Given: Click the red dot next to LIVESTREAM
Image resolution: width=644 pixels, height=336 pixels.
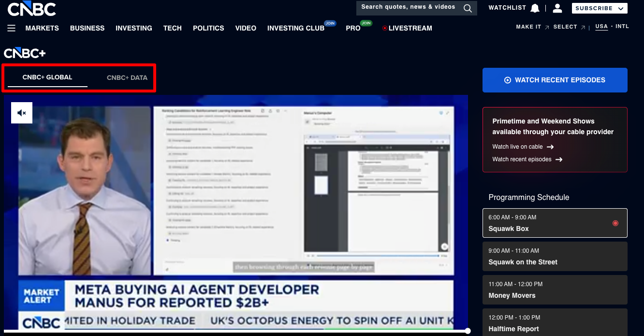Looking at the screenshot, I should pyautogui.click(x=386, y=28).
